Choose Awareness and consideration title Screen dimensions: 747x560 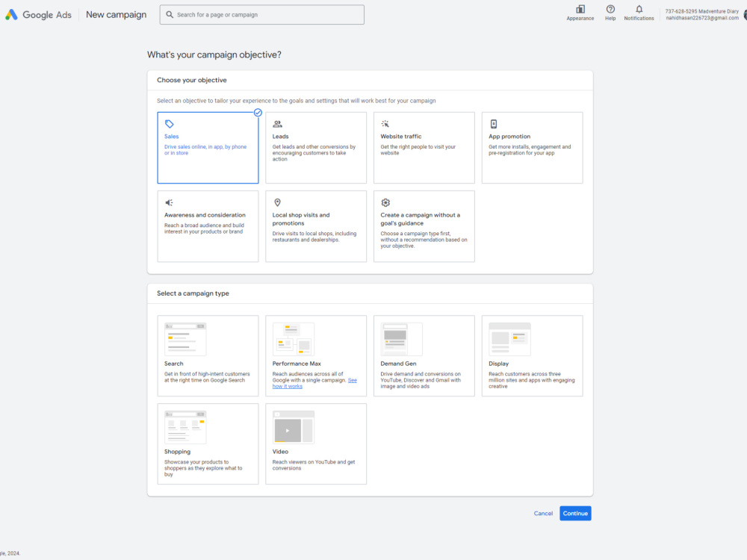(x=205, y=215)
